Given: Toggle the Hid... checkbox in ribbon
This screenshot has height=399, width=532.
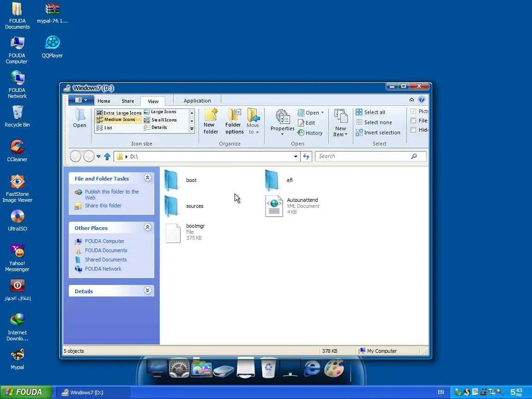Looking at the screenshot, I should pyautogui.click(x=413, y=130).
